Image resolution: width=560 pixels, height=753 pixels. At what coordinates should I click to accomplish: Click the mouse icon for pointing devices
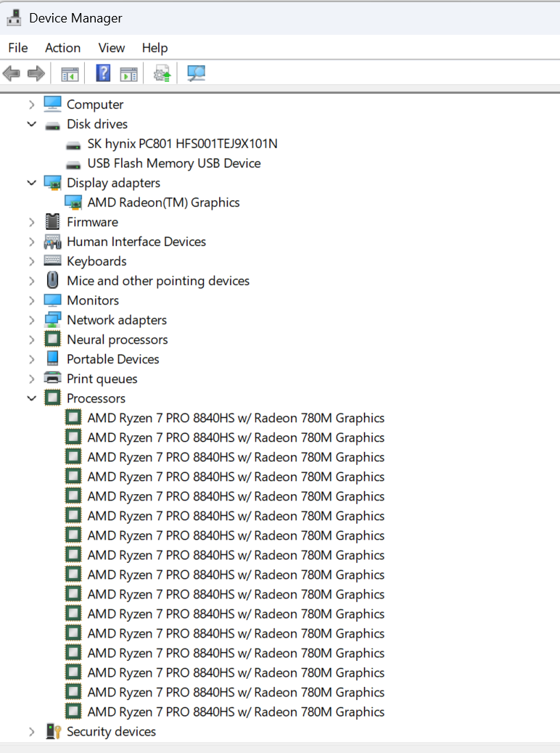coord(52,280)
